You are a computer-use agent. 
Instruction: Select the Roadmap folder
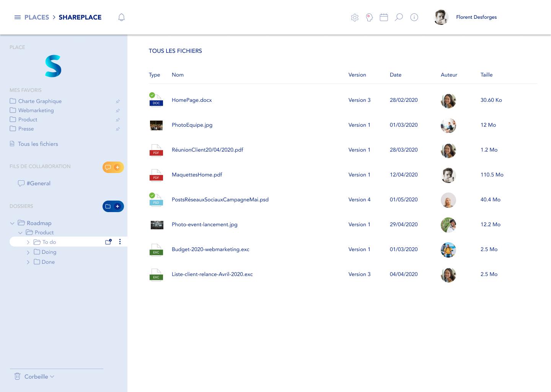tap(34, 223)
